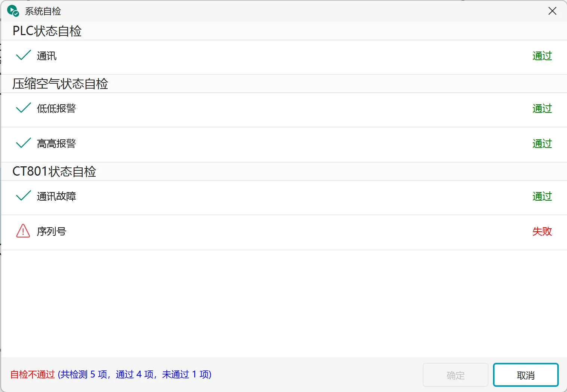Screen dimensions: 567x392
Task: Click the checkmark icon next to 高高报警
Action: (x=23, y=143)
